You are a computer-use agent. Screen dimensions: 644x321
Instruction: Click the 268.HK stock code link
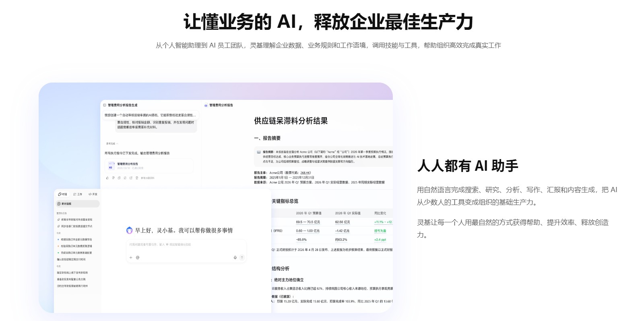pyautogui.click(x=305, y=173)
